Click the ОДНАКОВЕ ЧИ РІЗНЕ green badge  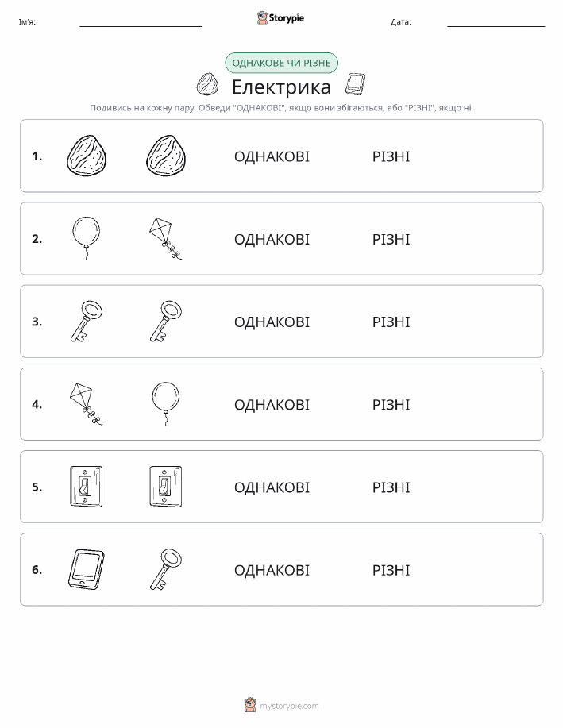[281, 63]
